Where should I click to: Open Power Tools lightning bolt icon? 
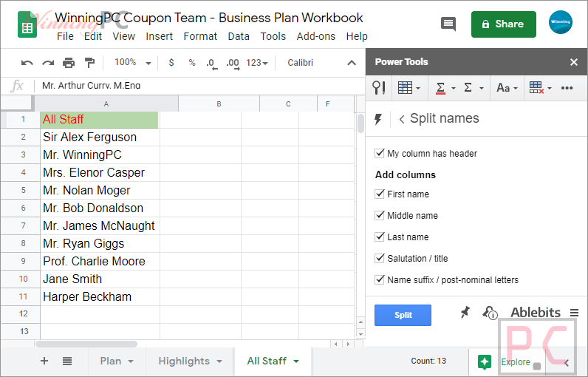(x=378, y=119)
